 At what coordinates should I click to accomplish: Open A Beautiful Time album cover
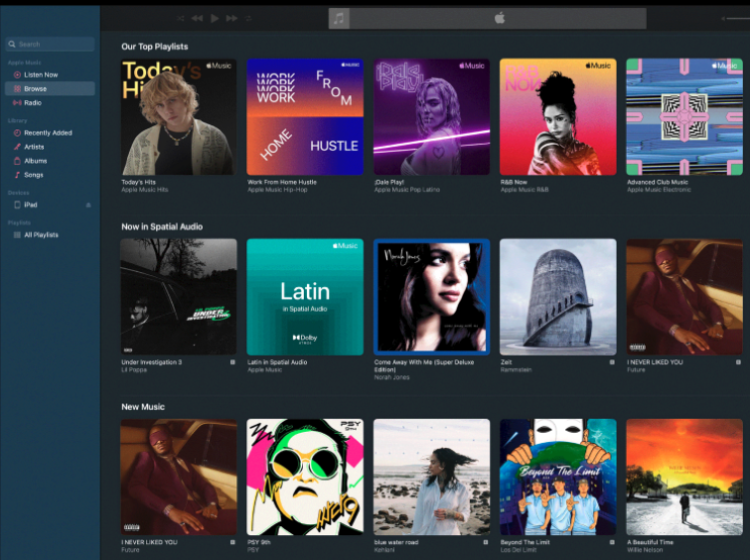pyautogui.click(x=684, y=478)
